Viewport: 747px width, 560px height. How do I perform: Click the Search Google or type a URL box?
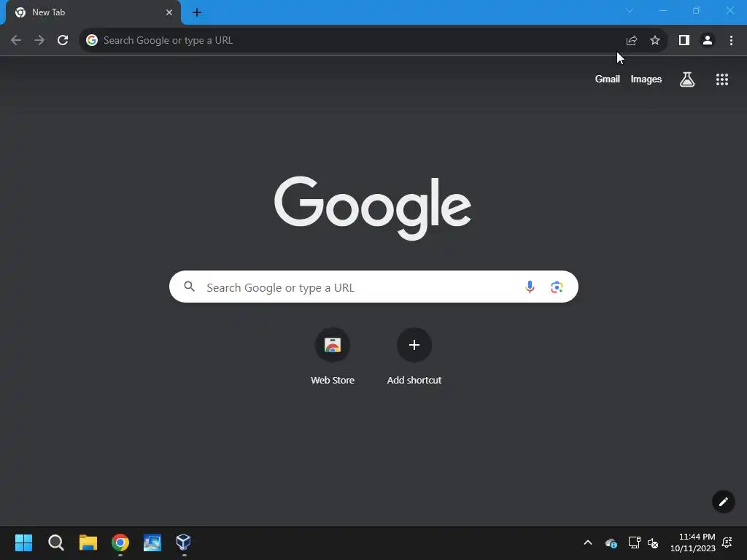[373, 287]
